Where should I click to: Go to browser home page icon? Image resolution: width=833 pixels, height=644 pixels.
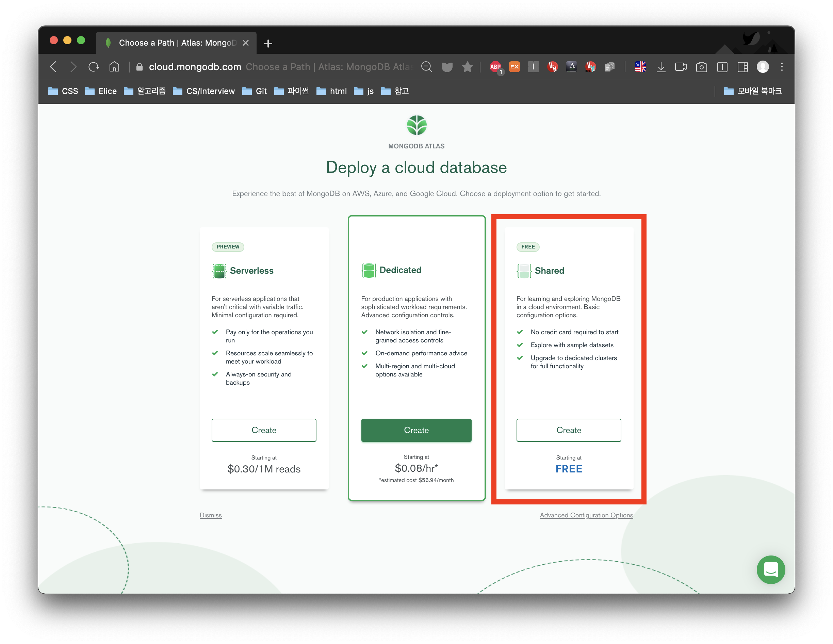point(114,67)
